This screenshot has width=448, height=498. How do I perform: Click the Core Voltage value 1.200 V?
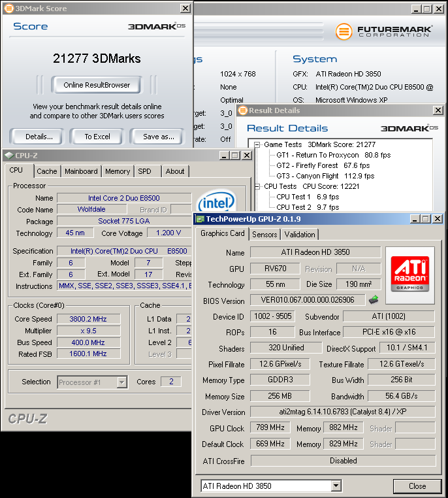pos(168,233)
